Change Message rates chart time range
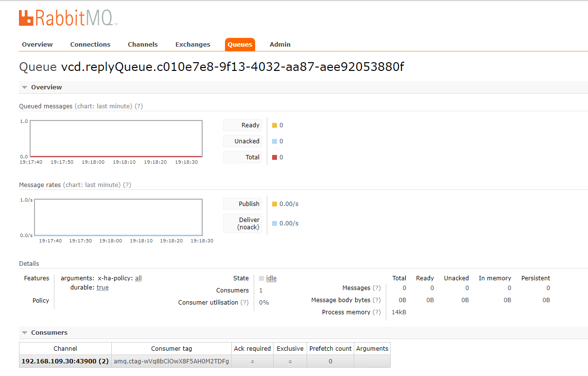The height and width of the screenshot is (376, 588). pos(91,185)
